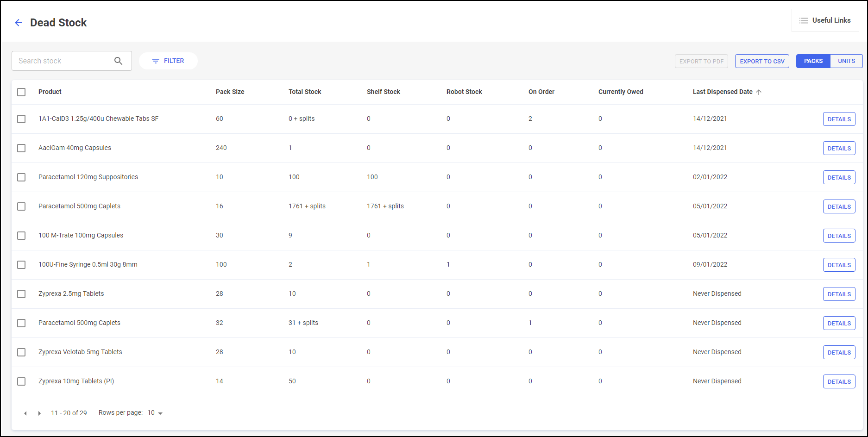Image resolution: width=868 pixels, height=437 pixels.
Task: Click the search magnifier icon
Action: pos(118,61)
